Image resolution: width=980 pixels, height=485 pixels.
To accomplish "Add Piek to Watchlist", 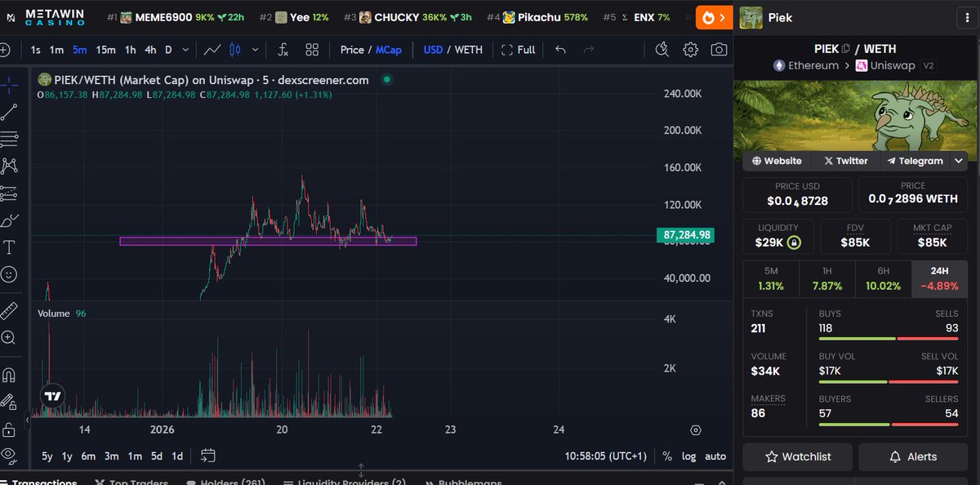I will point(797,456).
